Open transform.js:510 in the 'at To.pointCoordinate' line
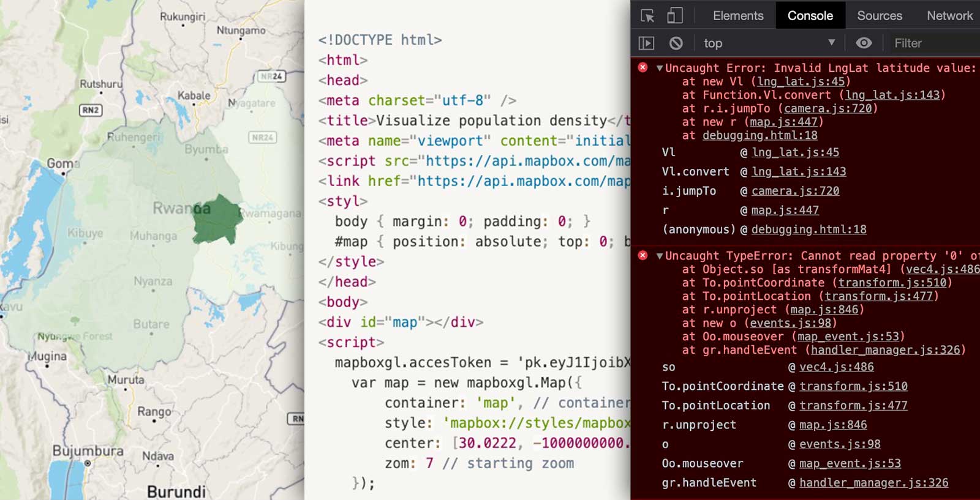Viewport: 980px width, 500px height. pyautogui.click(x=892, y=283)
